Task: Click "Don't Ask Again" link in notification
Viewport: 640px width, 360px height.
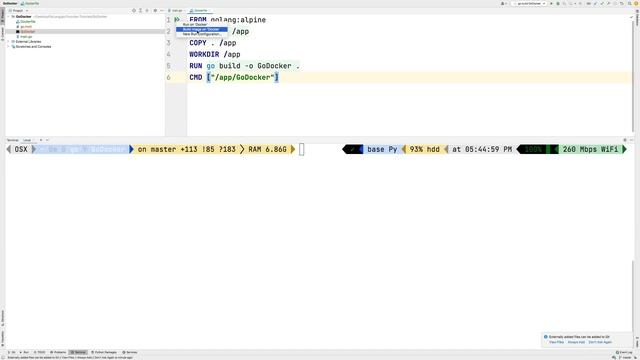Action: tap(600, 342)
